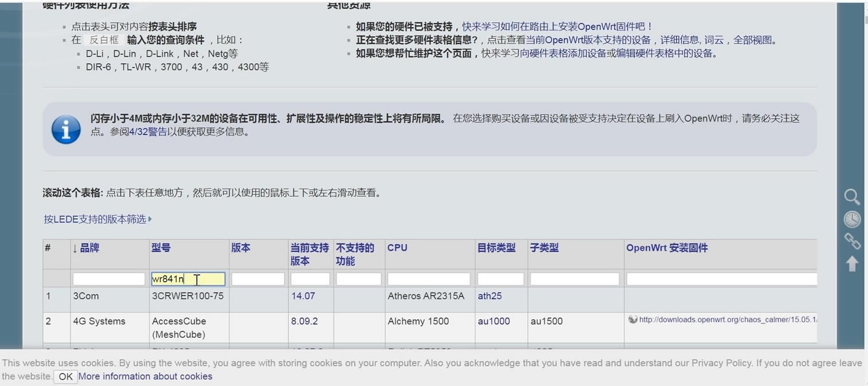
Task: Sort by 当前支持版本 column header
Action: [x=309, y=254]
